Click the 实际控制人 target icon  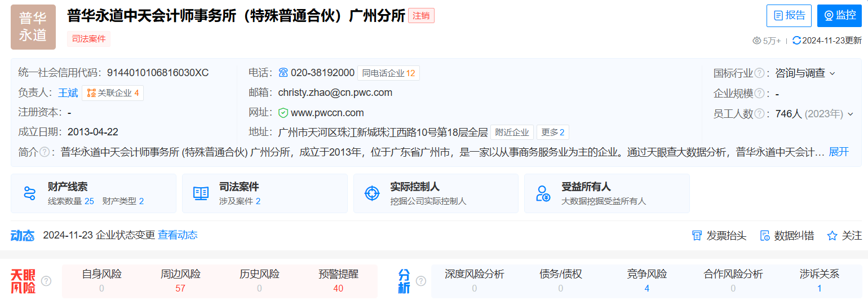coord(372,193)
